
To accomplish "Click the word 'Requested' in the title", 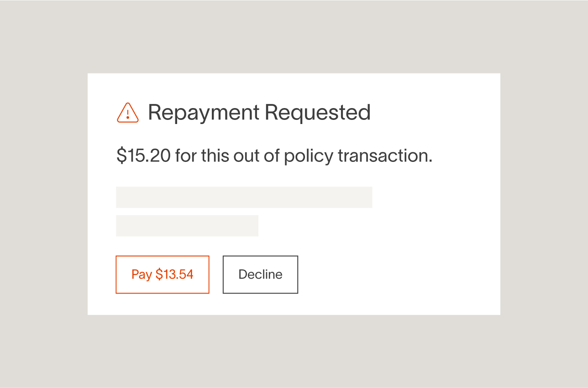I will pos(317,113).
